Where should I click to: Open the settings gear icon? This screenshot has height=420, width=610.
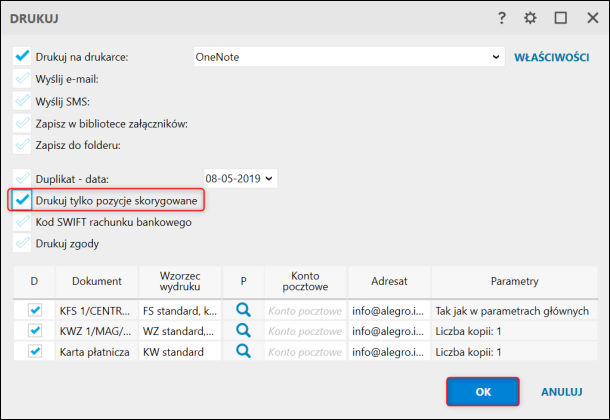click(530, 18)
